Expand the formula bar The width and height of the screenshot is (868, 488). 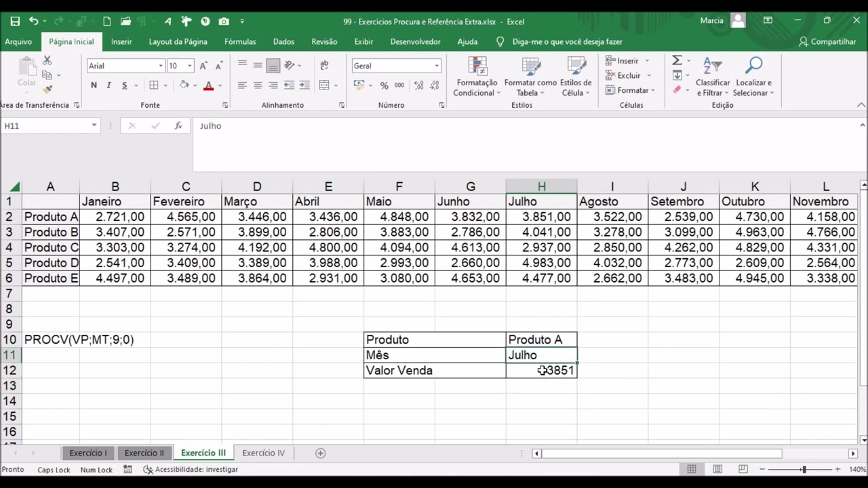(863, 125)
